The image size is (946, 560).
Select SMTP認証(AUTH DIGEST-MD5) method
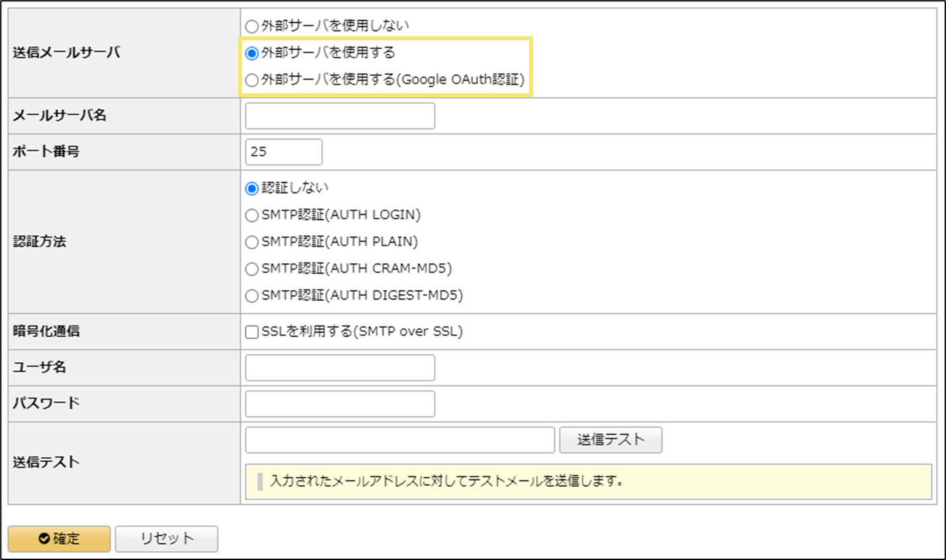click(251, 296)
